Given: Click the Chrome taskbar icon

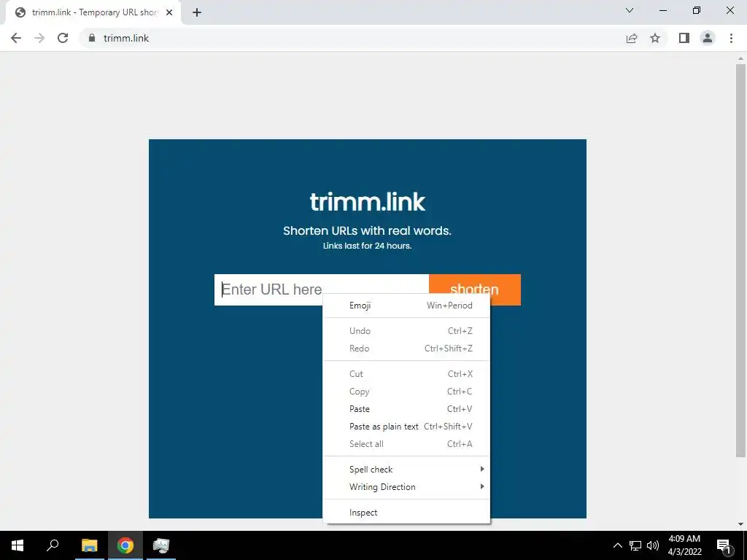Looking at the screenshot, I should 125,545.
